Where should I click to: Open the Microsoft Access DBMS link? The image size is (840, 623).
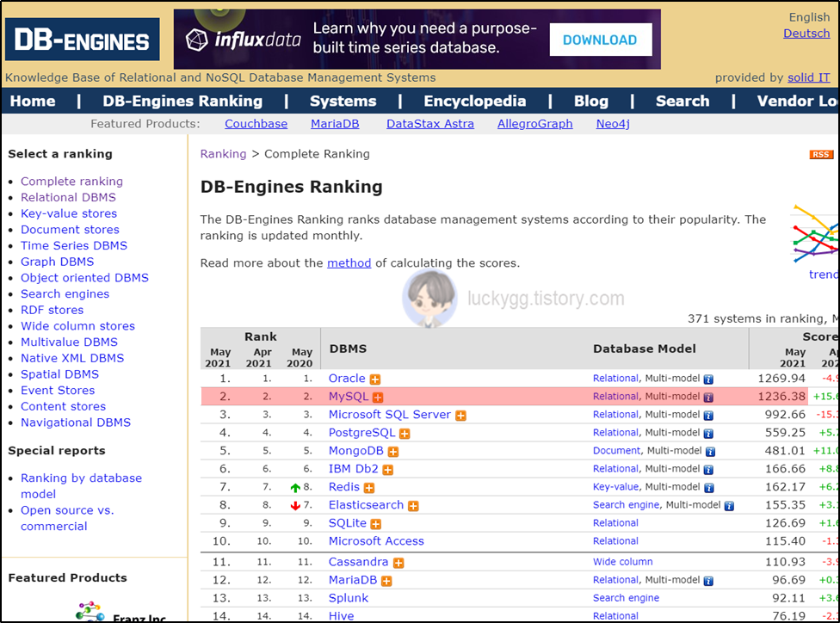tap(376, 541)
